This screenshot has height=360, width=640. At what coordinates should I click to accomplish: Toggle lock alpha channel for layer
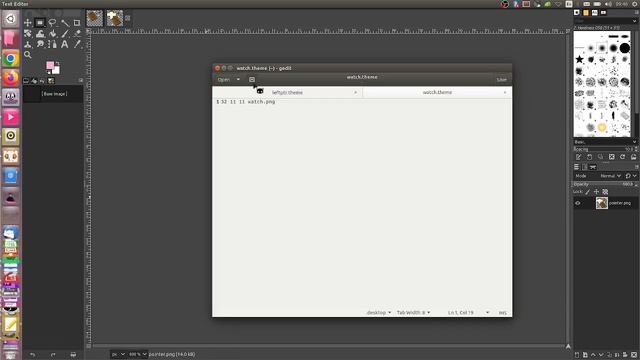click(x=605, y=191)
